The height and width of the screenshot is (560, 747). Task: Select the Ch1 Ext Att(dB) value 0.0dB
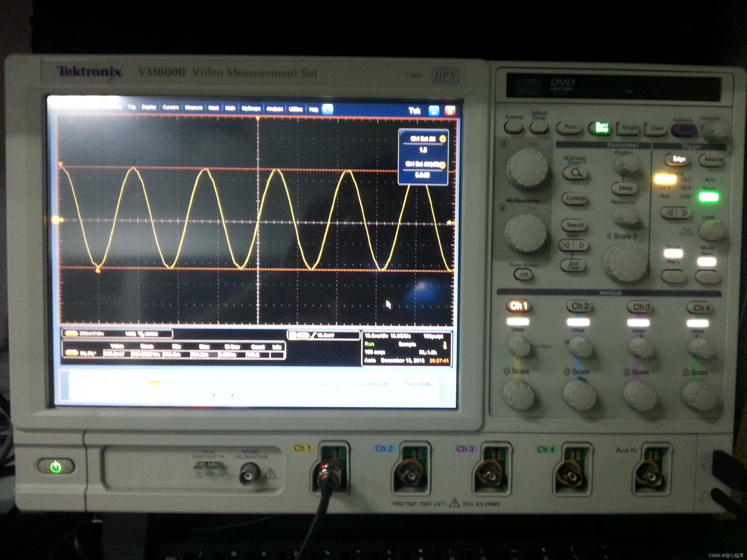point(422,175)
